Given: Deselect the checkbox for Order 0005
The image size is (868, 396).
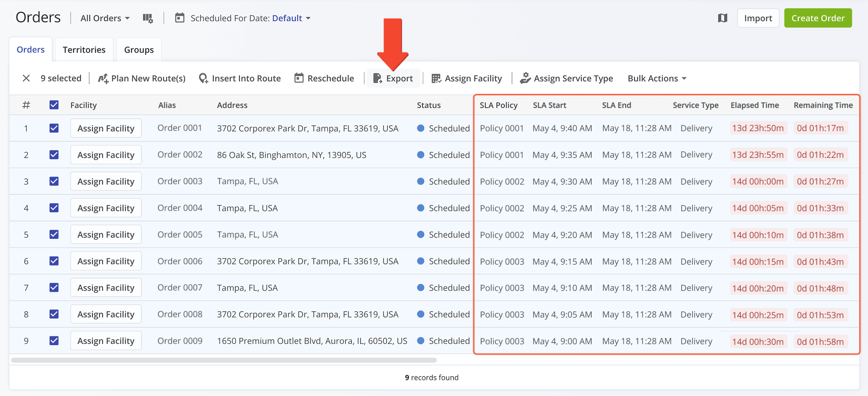Looking at the screenshot, I should 54,234.
